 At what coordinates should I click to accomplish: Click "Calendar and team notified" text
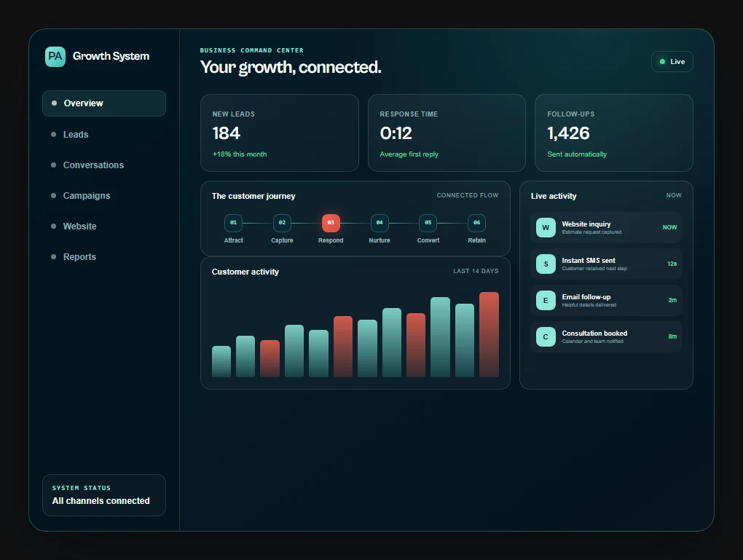(592, 342)
